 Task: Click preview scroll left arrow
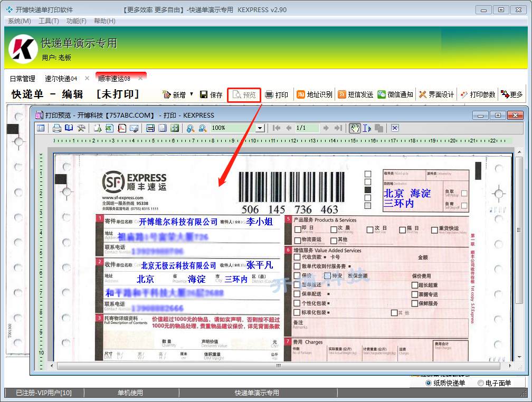pos(52,366)
